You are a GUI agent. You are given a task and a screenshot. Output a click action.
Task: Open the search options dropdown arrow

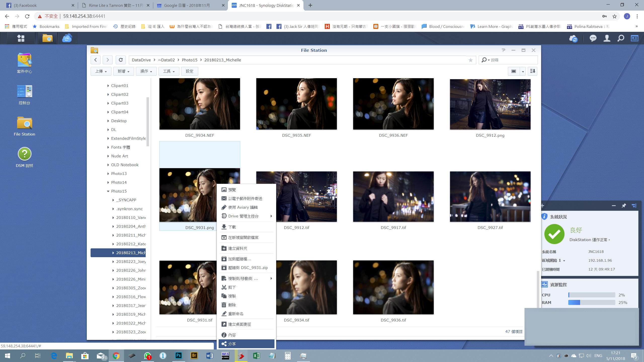[489, 60]
